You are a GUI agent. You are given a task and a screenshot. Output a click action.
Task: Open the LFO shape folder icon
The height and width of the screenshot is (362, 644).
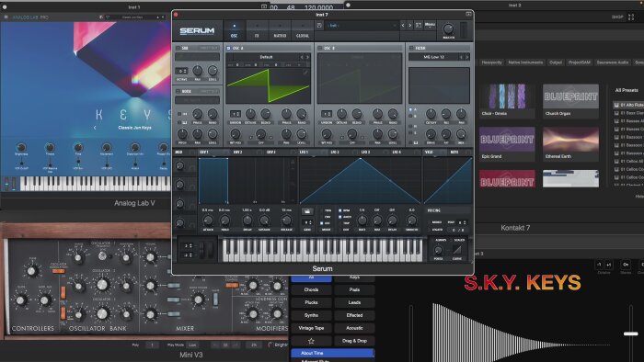306,211
